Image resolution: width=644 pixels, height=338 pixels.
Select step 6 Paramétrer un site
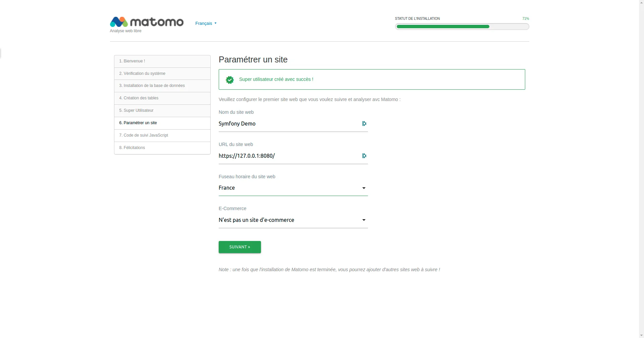(138, 123)
